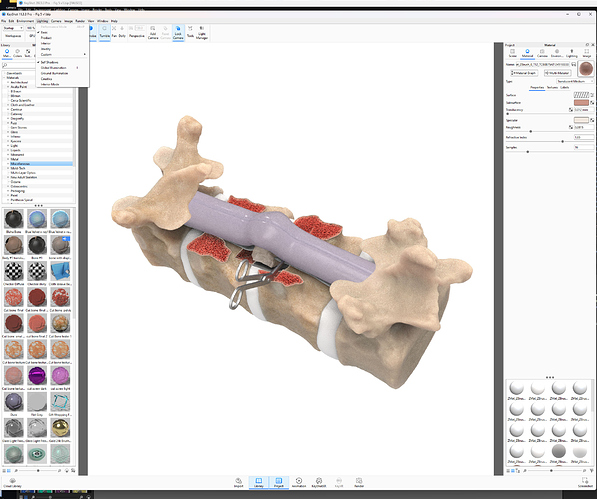597x499 pixels.
Task: Enable Ground Illumination in Lighting menu
Action: pyautogui.click(x=54, y=73)
